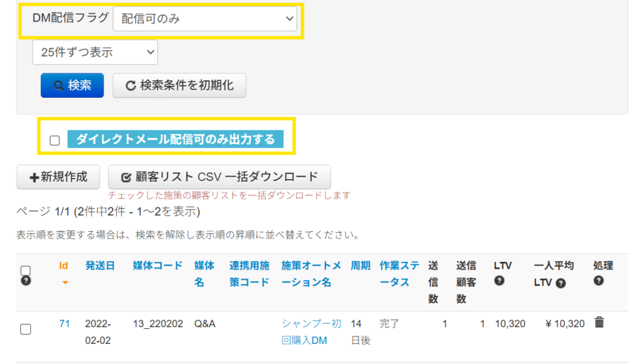Click 顧客リスト CSV 一括ダウンロード button
The height and width of the screenshot is (364, 642).
pos(219,177)
